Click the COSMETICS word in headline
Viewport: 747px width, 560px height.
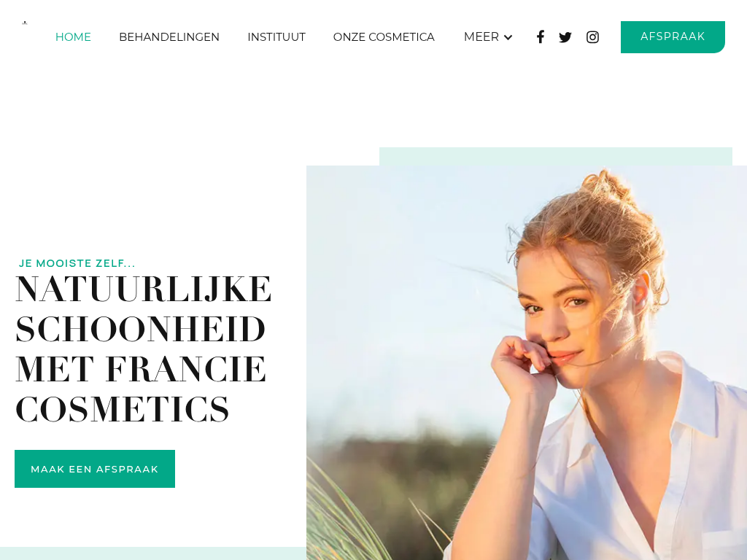pyautogui.click(x=123, y=409)
